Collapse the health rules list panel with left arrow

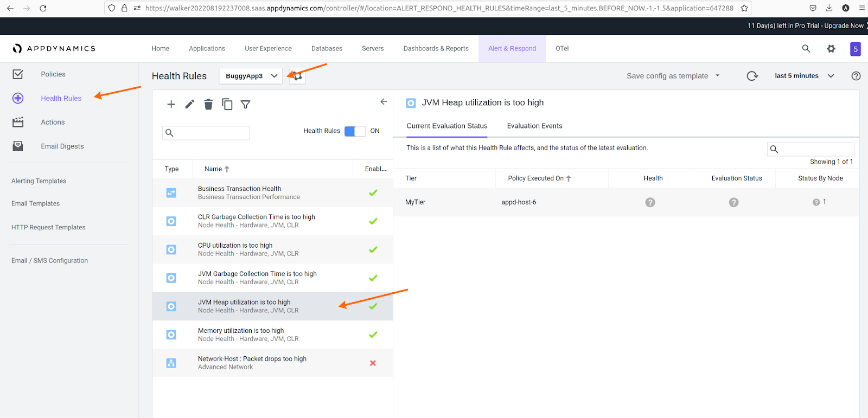(384, 101)
